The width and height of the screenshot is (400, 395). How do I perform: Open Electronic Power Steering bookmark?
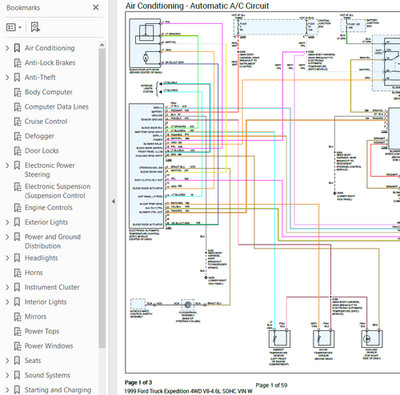[50, 170]
